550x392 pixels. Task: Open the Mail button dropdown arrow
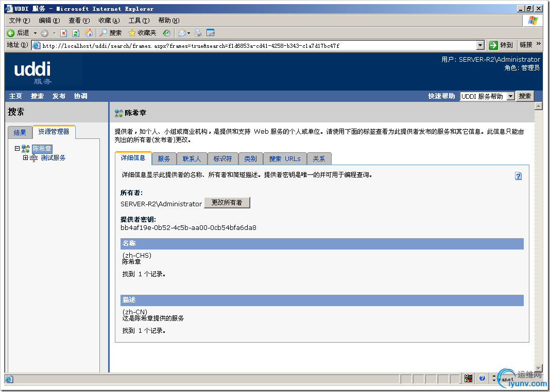(188, 33)
